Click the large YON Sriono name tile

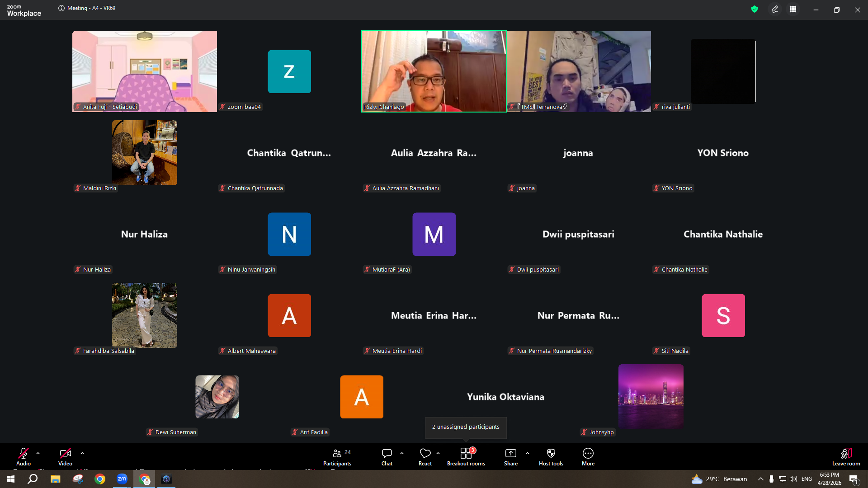(723, 153)
